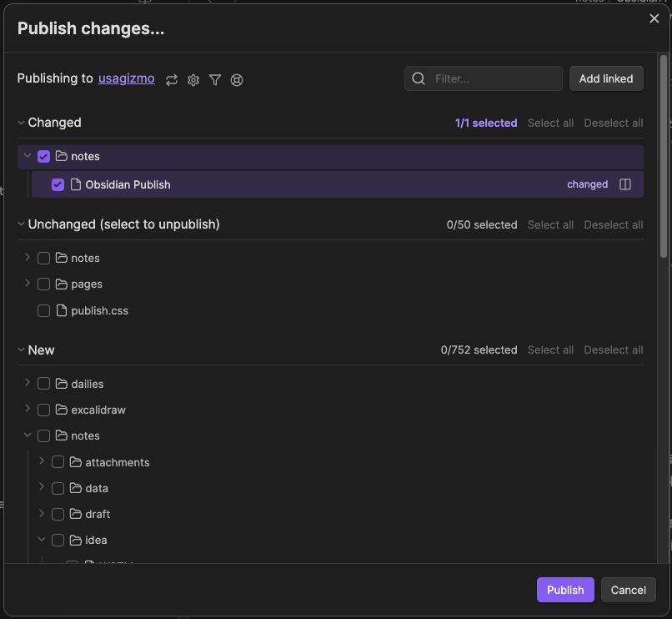672x619 pixels.
Task: Deselect all in New section
Action: click(614, 350)
